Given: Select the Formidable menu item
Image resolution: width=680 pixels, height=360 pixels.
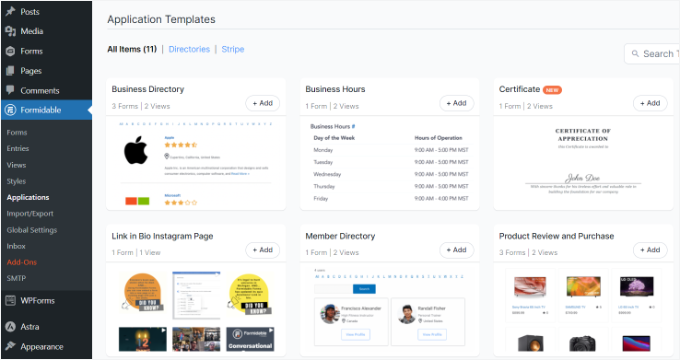Looking at the screenshot, I should [46, 110].
